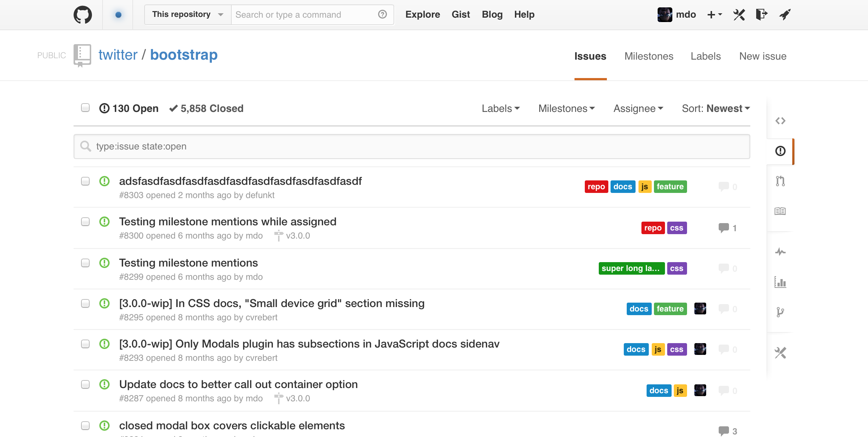
Task: Open the bootstrap repository link
Action: 184,55
